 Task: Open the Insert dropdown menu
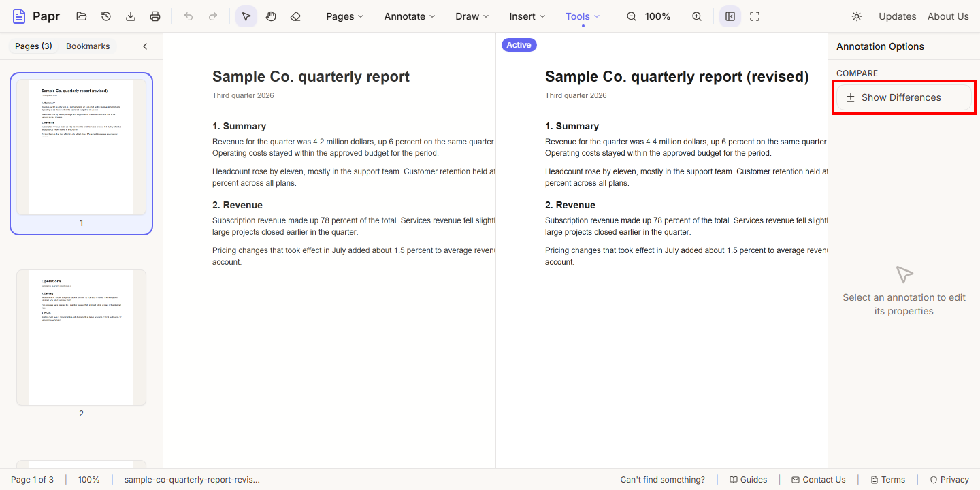pyautogui.click(x=527, y=16)
